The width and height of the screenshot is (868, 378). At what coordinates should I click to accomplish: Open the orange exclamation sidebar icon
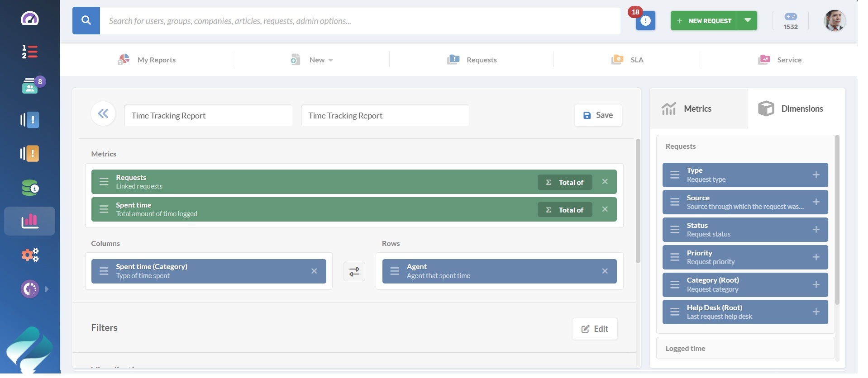coord(30,154)
